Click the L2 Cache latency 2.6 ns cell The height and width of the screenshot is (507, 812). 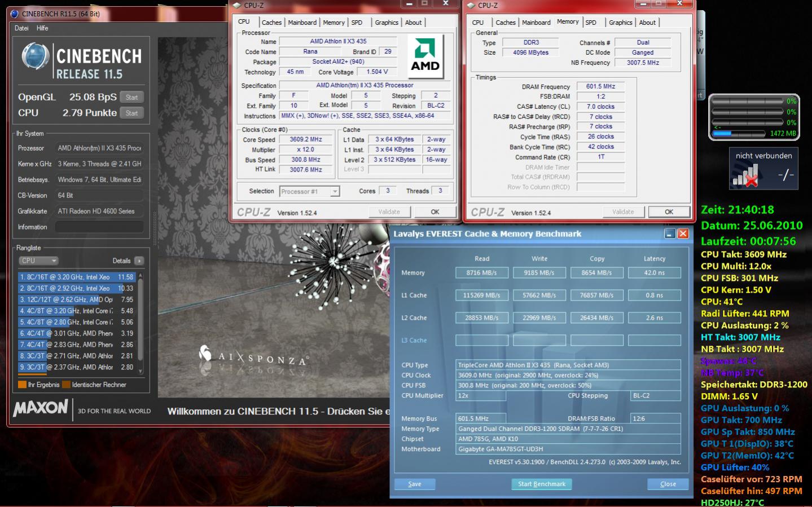tap(655, 318)
